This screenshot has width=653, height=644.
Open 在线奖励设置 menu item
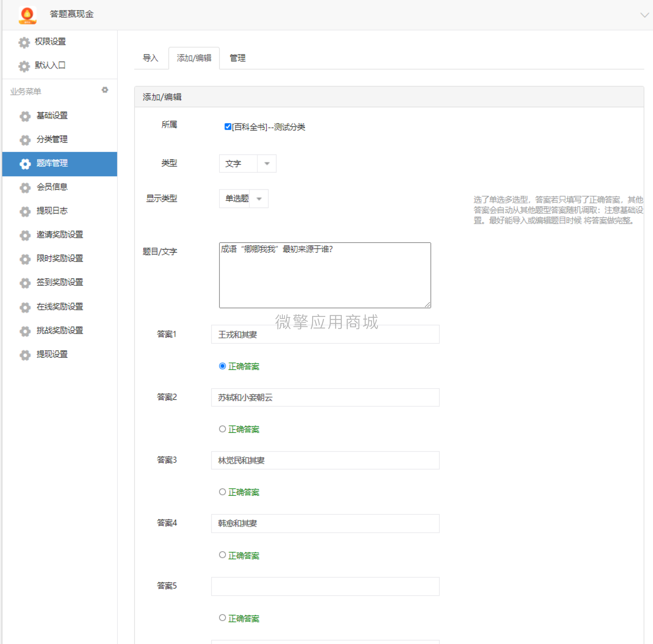pos(60,307)
